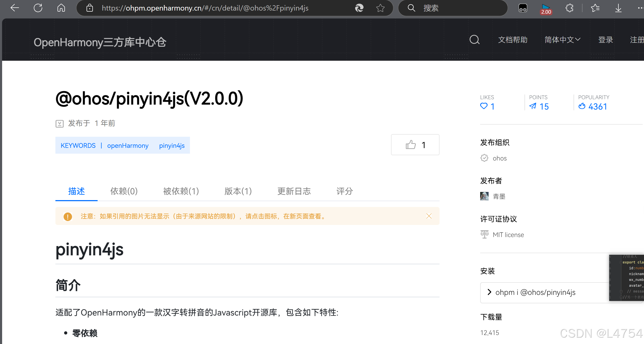Click the thumbs-up like button
This screenshot has height=344, width=644.
(x=415, y=145)
